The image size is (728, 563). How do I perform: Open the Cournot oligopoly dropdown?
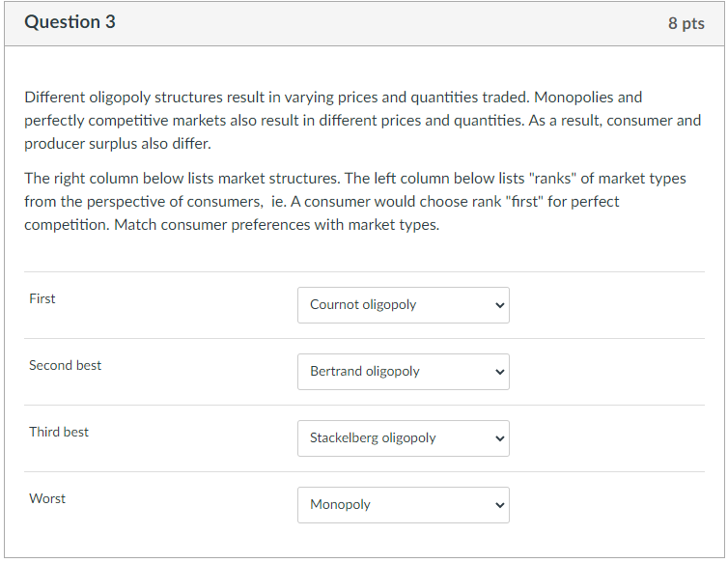[403, 305]
